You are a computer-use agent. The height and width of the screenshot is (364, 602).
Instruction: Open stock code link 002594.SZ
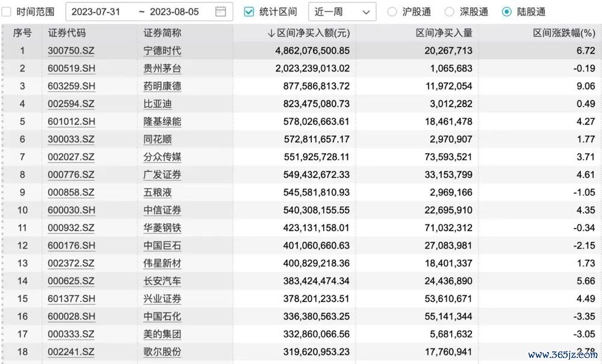pos(71,104)
